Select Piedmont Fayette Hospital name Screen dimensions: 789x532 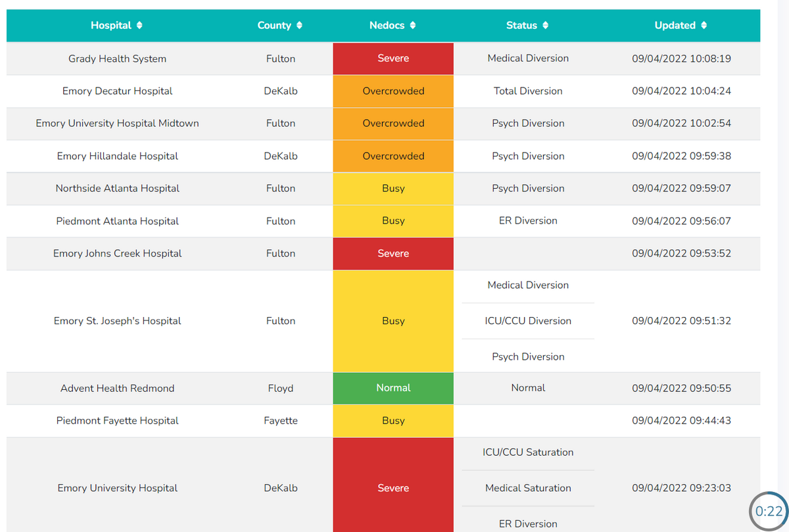pyautogui.click(x=117, y=421)
